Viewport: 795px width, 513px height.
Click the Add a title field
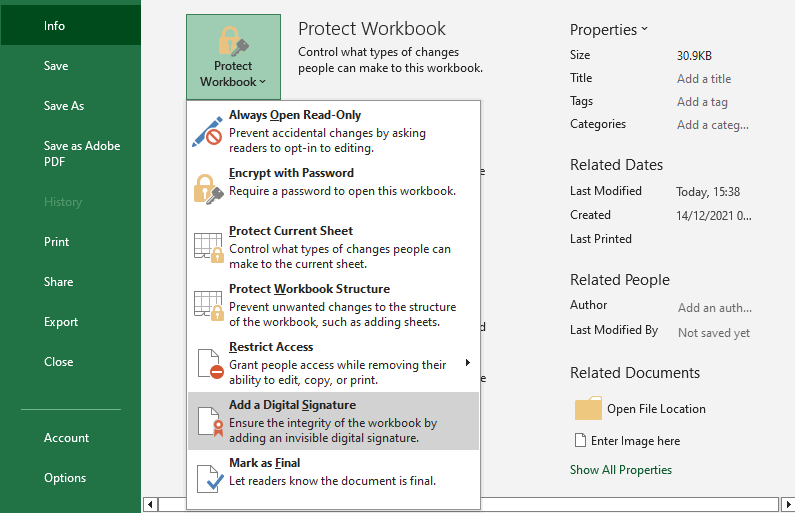coord(704,79)
